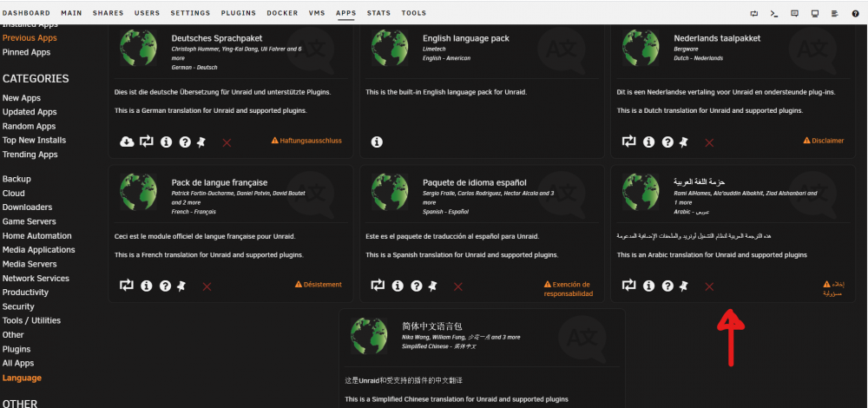Viewport: 868px width, 408px height.
Task: Browse New Apps category
Action: 22,98
